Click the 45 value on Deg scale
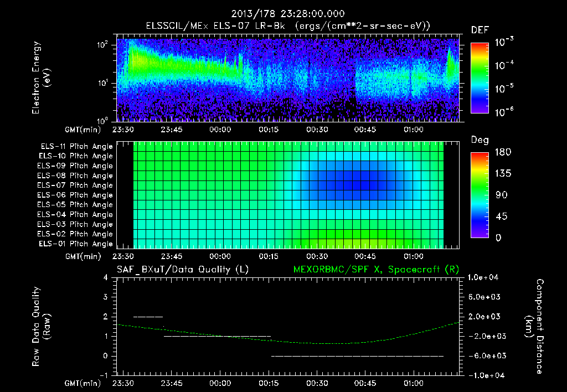 [502, 216]
